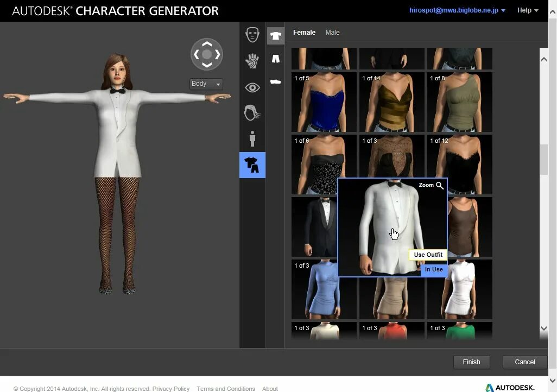Select the beige dress thumbnail
Image resolution: width=557 pixels, height=392 pixels.
tap(392, 299)
